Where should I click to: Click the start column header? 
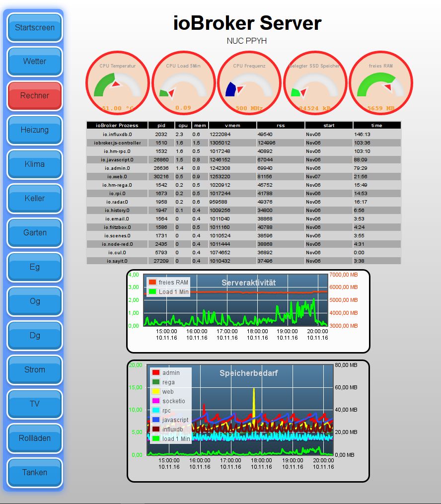329,125
